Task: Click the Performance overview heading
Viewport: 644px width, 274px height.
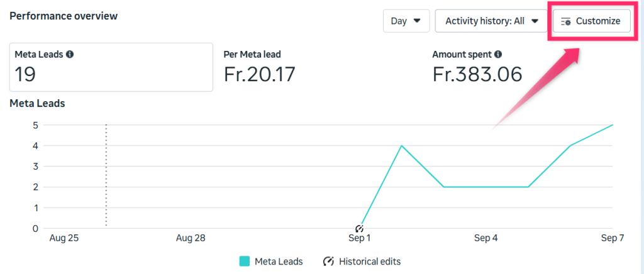Action: tap(64, 16)
